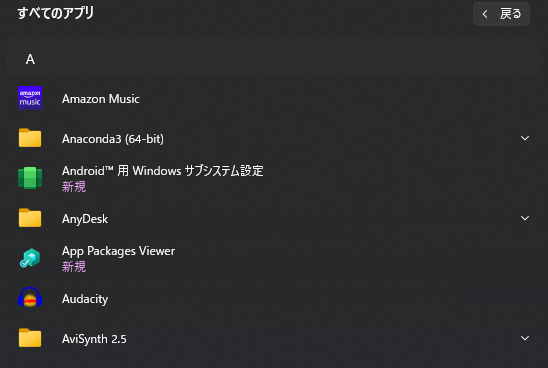Screen dimensions: 548x368
Task: Click the 戻る back button
Action: [501, 14]
